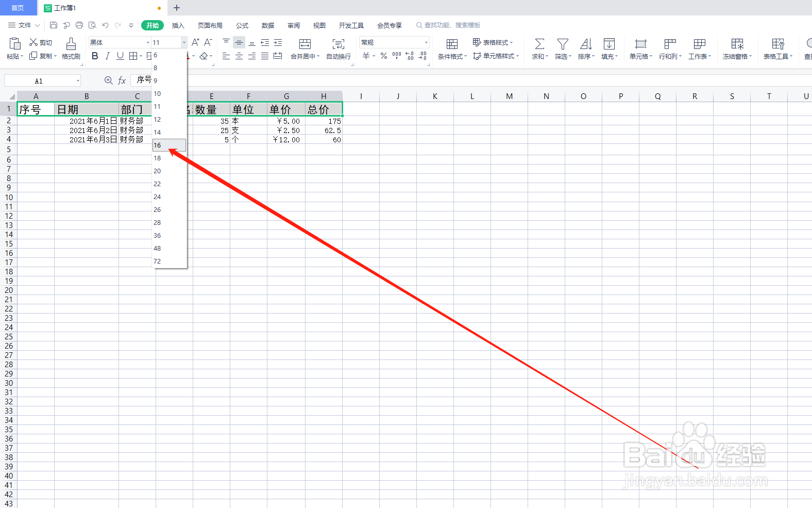Click the percent style icon
This screenshot has height=508, width=812.
[384, 56]
